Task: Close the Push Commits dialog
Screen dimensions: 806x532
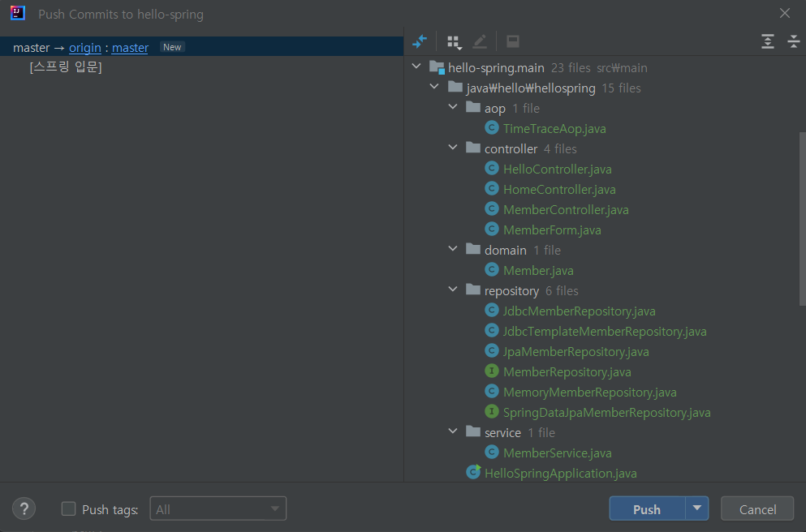Action: [784, 13]
